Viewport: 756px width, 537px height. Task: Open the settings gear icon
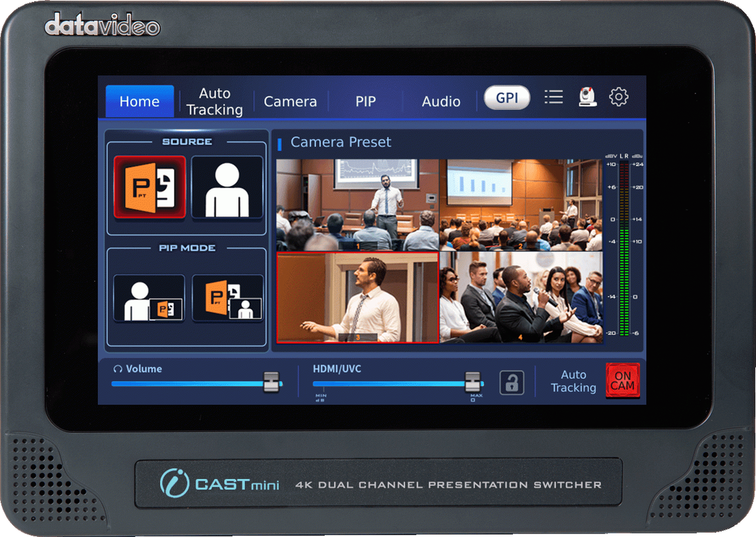point(618,98)
